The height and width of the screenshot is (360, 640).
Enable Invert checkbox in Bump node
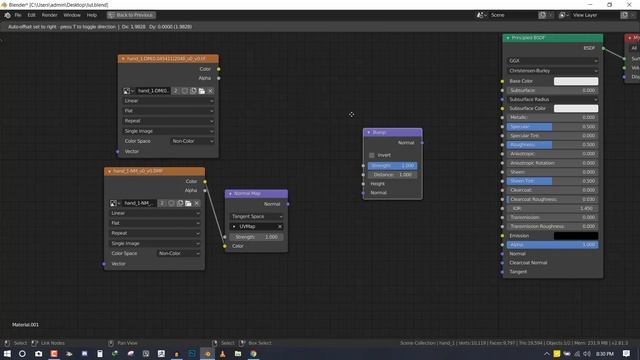[371, 155]
